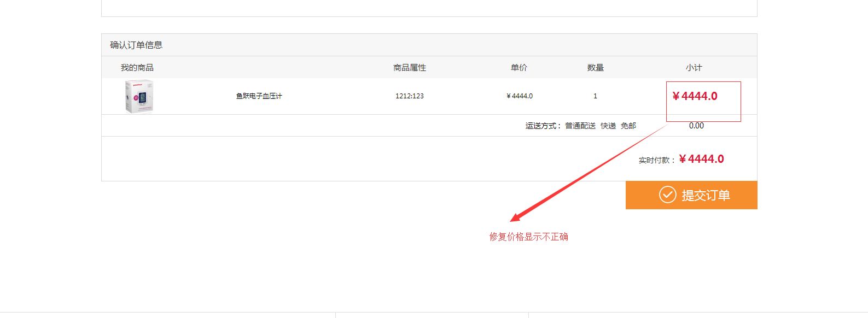The height and width of the screenshot is (318, 868).
Task: Select the 快递 delivery option
Action: (x=608, y=126)
